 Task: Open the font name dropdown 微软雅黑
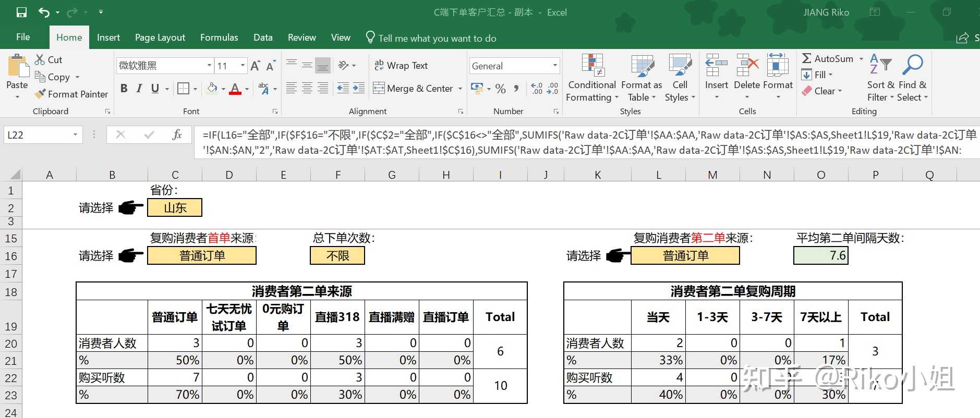[x=209, y=66]
